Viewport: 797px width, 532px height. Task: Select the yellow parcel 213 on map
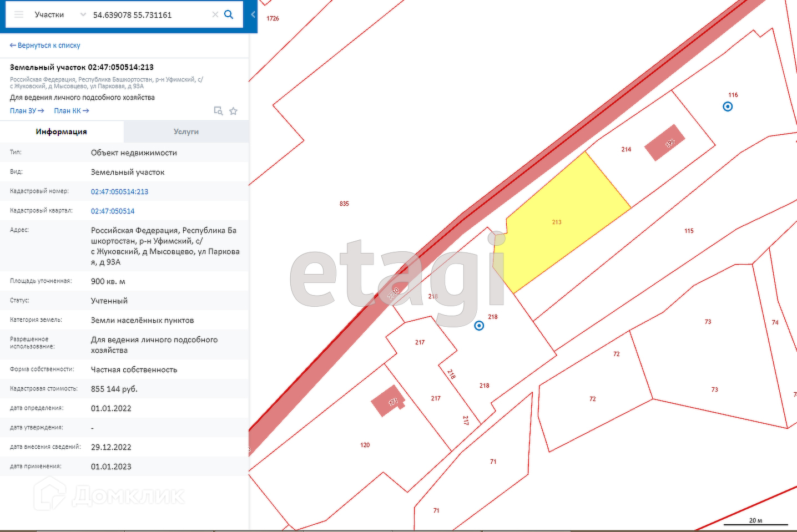click(561, 227)
